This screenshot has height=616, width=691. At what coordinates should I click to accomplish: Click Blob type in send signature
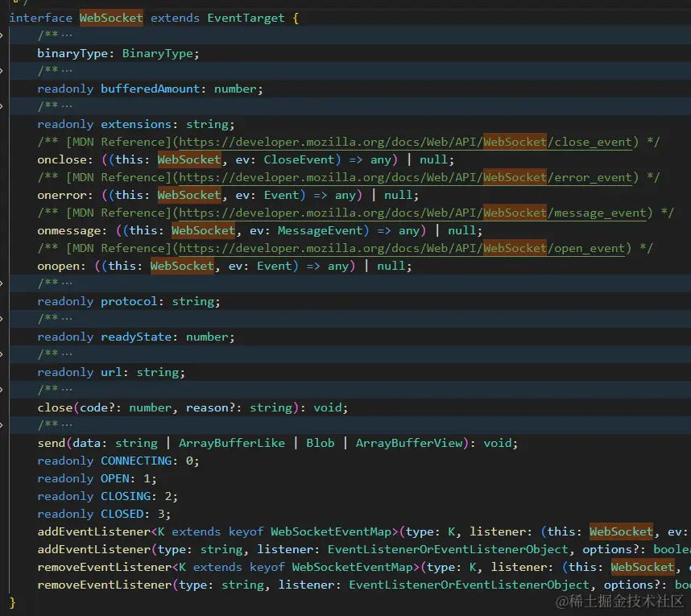pos(321,443)
